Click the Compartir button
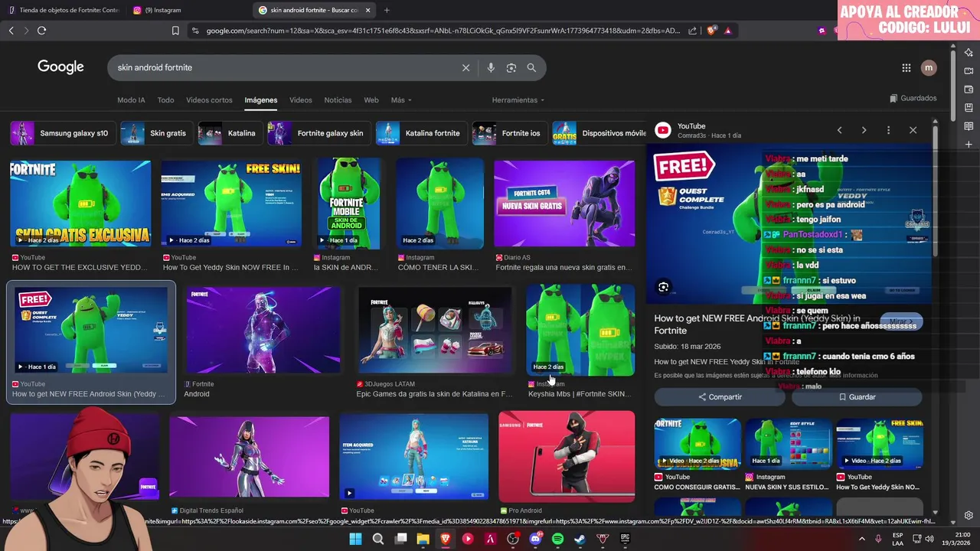Viewport: 980px width, 551px height. (x=720, y=397)
